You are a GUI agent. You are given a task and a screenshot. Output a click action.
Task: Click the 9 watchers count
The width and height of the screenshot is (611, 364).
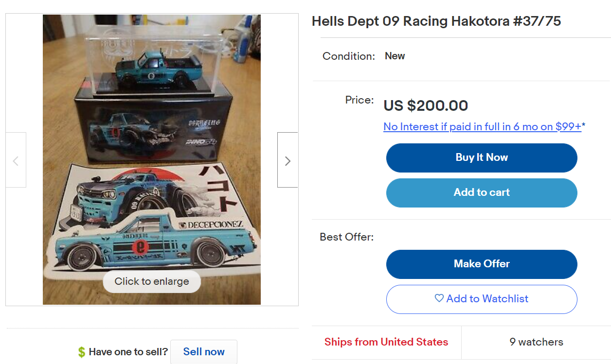tap(536, 342)
